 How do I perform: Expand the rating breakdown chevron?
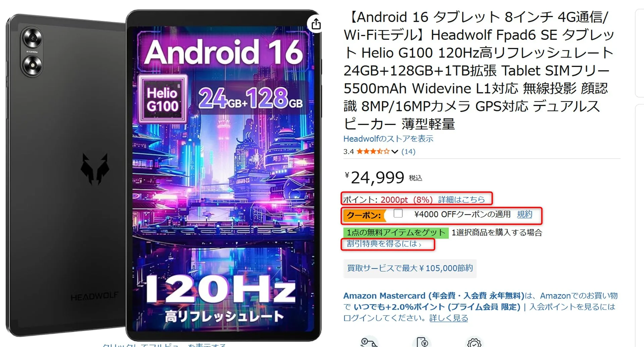click(x=395, y=152)
